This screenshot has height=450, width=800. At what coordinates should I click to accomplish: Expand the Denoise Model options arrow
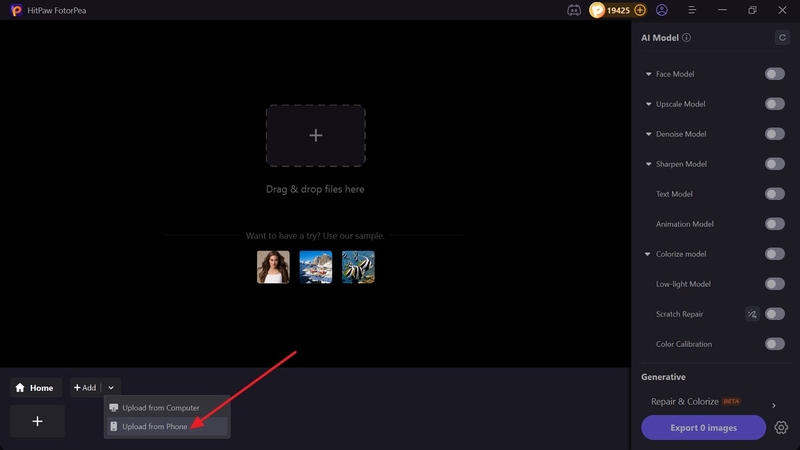[x=648, y=134]
